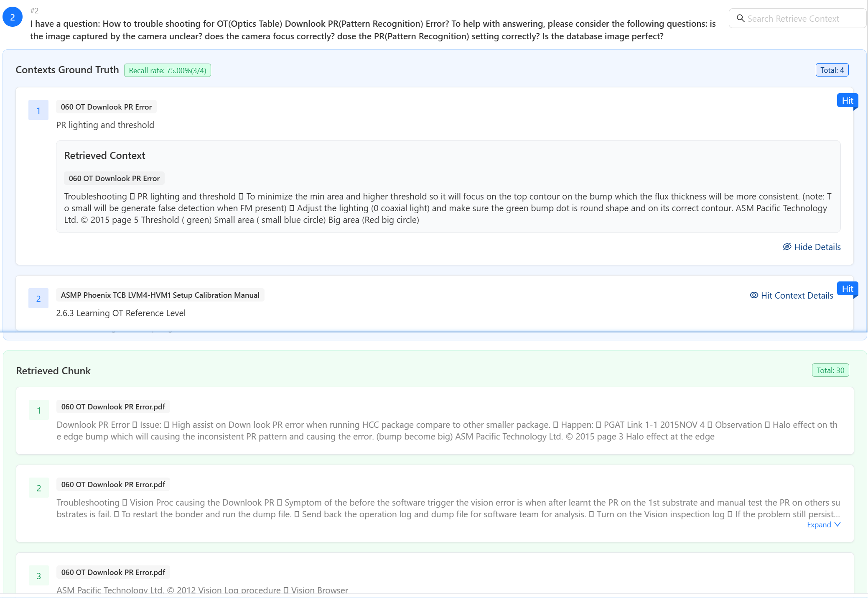Click the Hit badge on ground truth 2
The width and height of the screenshot is (868, 598).
(x=847, y=289)
